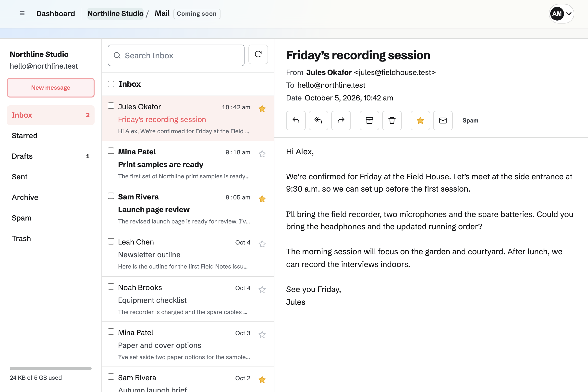Tick checkbox for Paper and cover options
Image resolution: width=588 pixels, height=392 pixels.
pos(111,331)
